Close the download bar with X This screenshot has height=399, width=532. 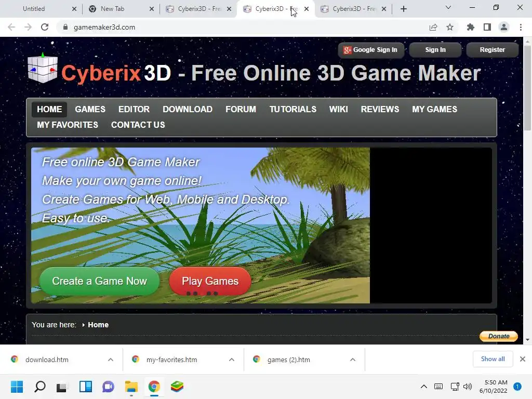click(x=523, y=359)
